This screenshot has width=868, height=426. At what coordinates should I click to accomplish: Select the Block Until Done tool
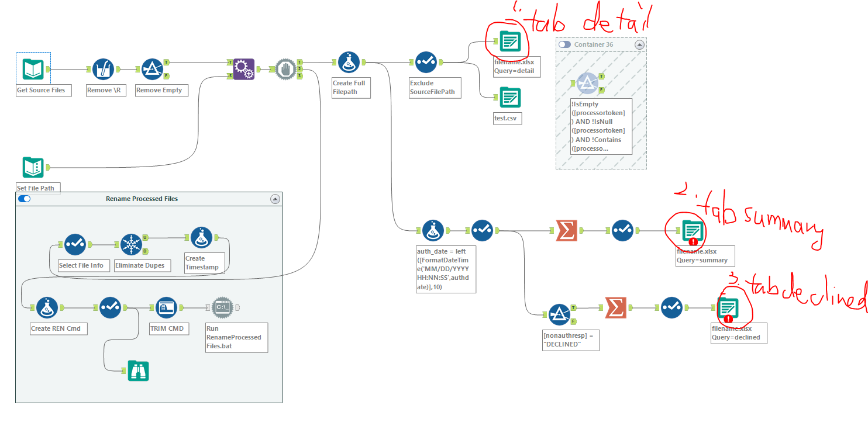coord(286,68)
